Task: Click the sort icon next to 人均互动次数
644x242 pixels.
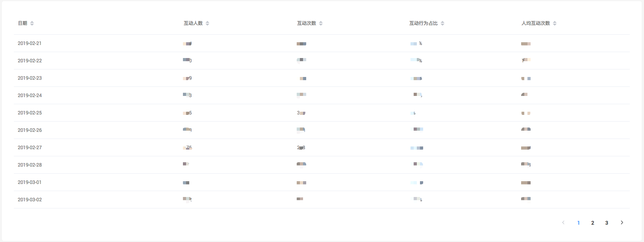Action: click(555, 23)
